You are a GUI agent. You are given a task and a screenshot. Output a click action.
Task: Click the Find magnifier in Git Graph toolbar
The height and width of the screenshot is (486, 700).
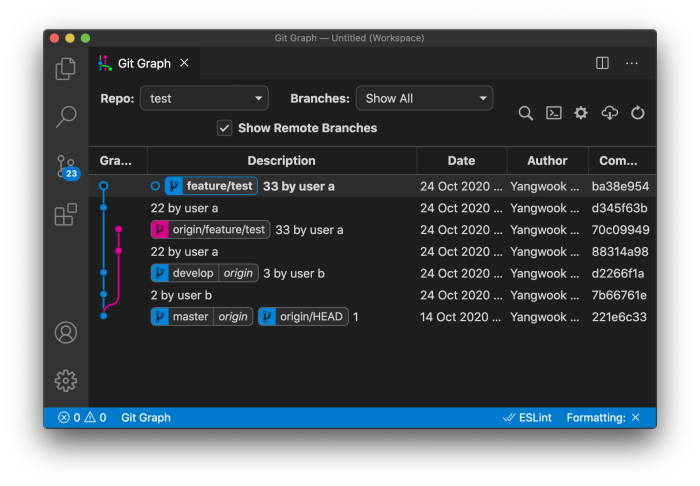point(525,113)
